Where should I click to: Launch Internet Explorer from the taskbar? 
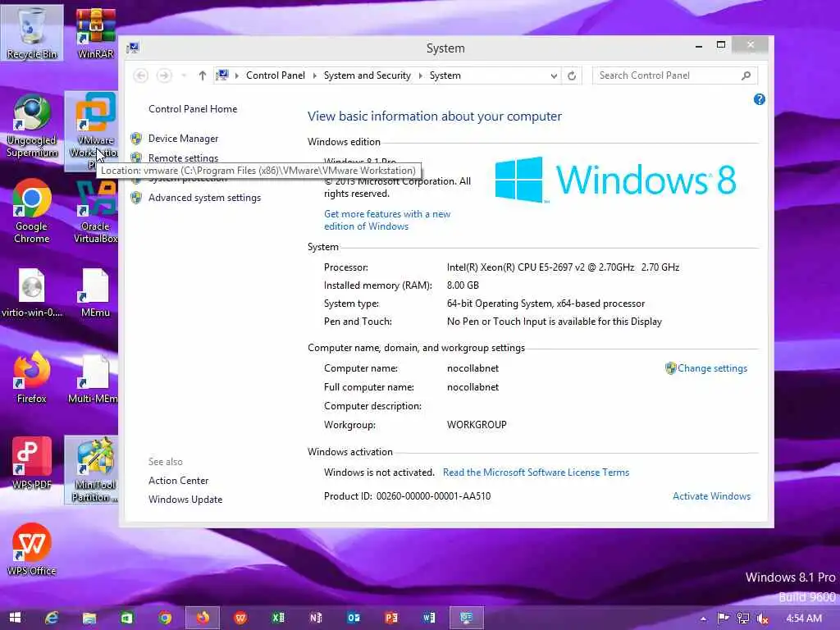(52, 619)
